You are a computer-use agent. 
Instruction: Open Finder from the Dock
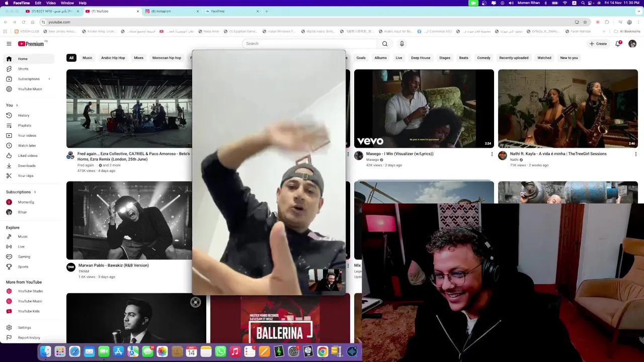45,352
